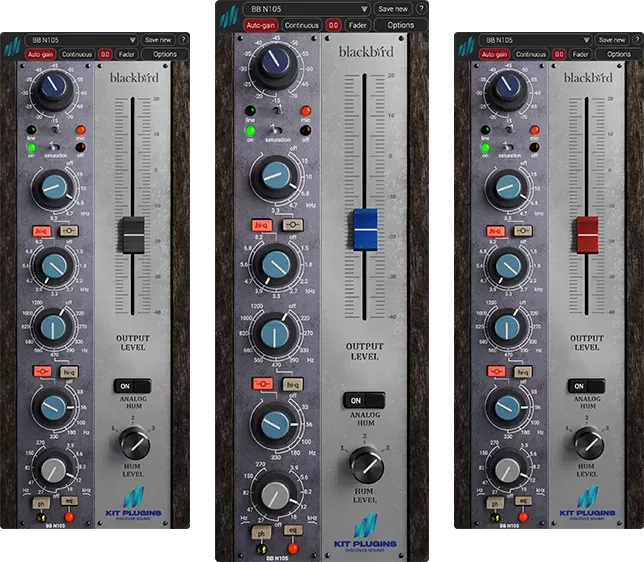Click the high-frequency kHz knob in the left plugin
Viewport: 644px width, 562px height.
[54, 189]
